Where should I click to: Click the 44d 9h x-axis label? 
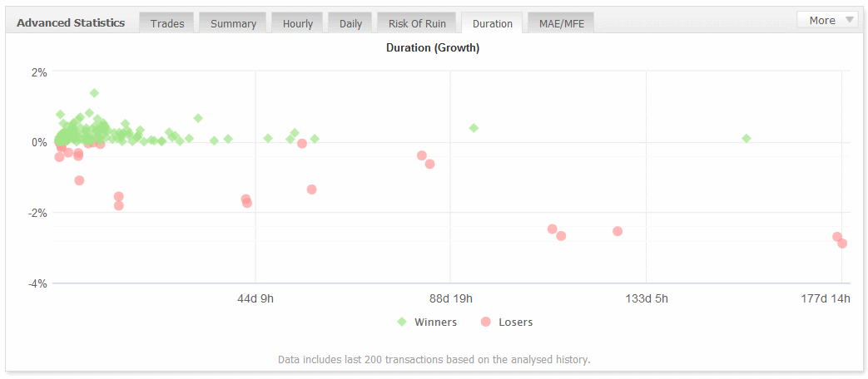[255, 299]
